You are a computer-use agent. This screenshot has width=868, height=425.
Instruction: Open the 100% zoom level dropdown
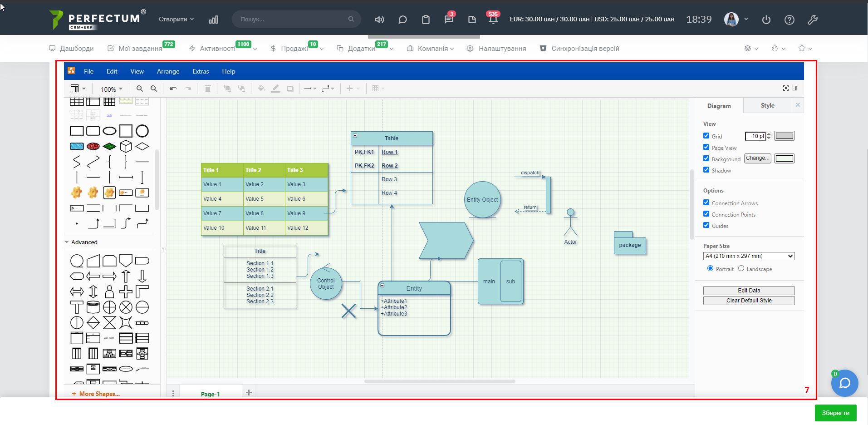pos(111,89)
